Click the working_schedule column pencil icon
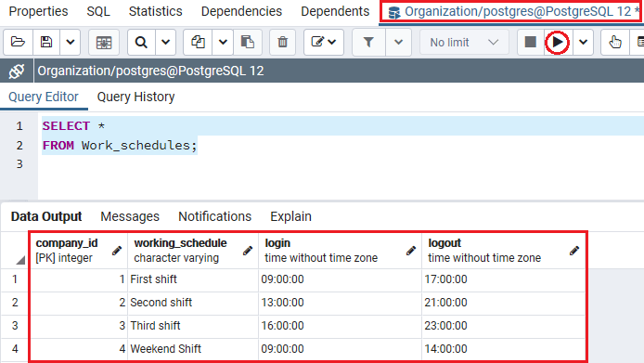644x363 pixels. 248,251
